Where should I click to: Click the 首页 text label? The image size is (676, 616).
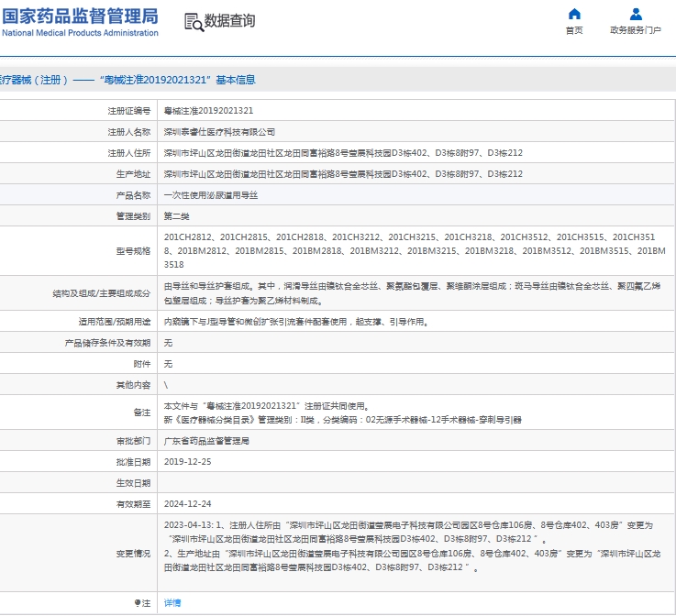click(x=574, y=30)
